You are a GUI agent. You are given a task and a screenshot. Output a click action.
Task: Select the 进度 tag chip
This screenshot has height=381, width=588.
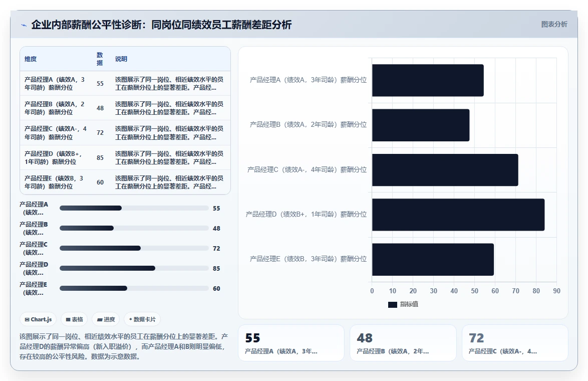(106, 319)
